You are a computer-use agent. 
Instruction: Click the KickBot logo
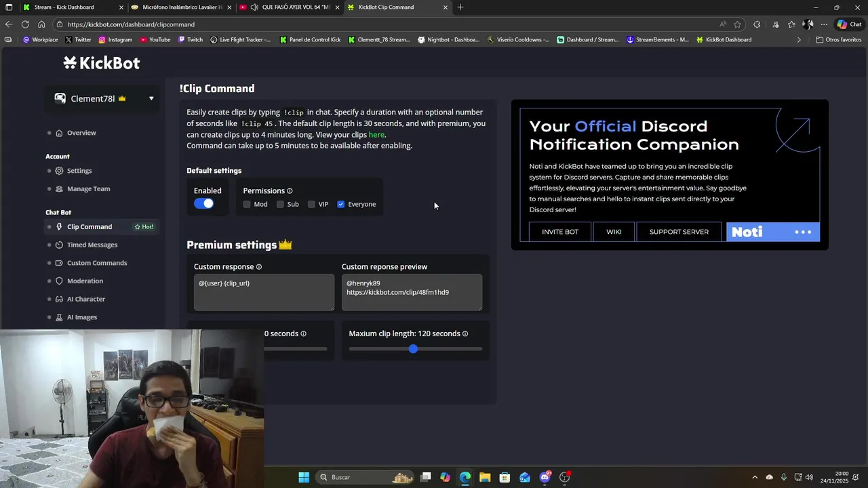pyautogui.click(x=102, y=63)
